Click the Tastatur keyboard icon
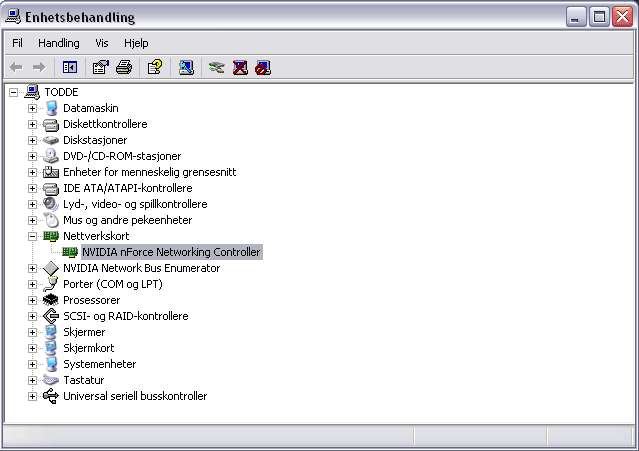The height and width of the screenshot is (451, 639). [x=51, y=380]
